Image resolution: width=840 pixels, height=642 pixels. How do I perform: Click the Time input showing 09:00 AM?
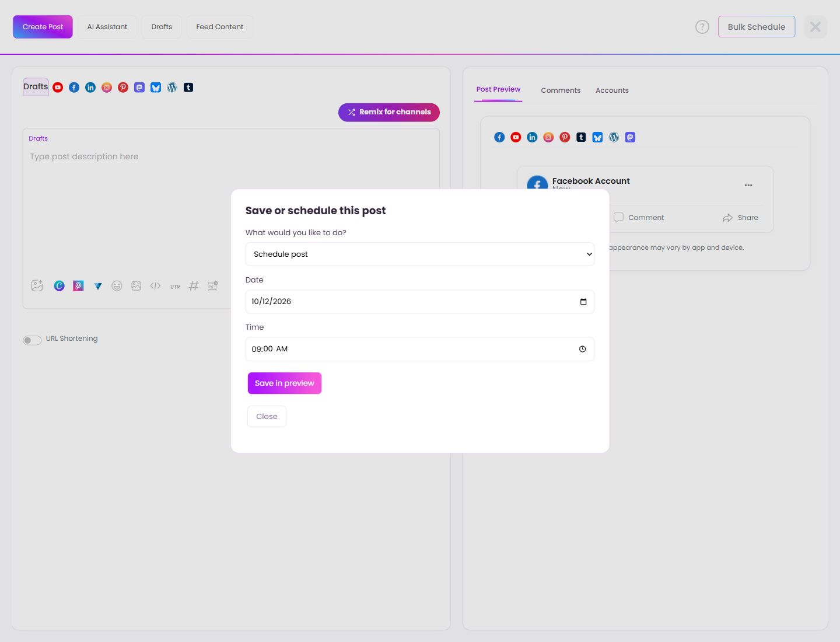click(420, 349)
